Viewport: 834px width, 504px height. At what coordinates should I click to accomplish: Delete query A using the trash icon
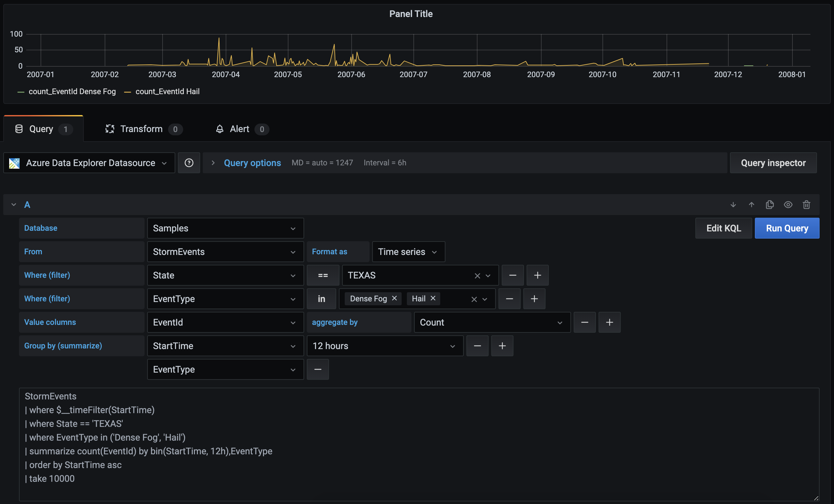[x=807, y=205]
